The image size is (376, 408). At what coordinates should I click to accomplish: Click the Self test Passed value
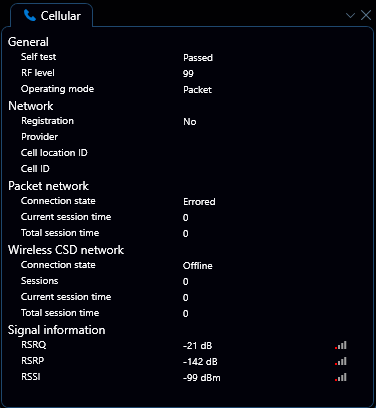(198, 58)
